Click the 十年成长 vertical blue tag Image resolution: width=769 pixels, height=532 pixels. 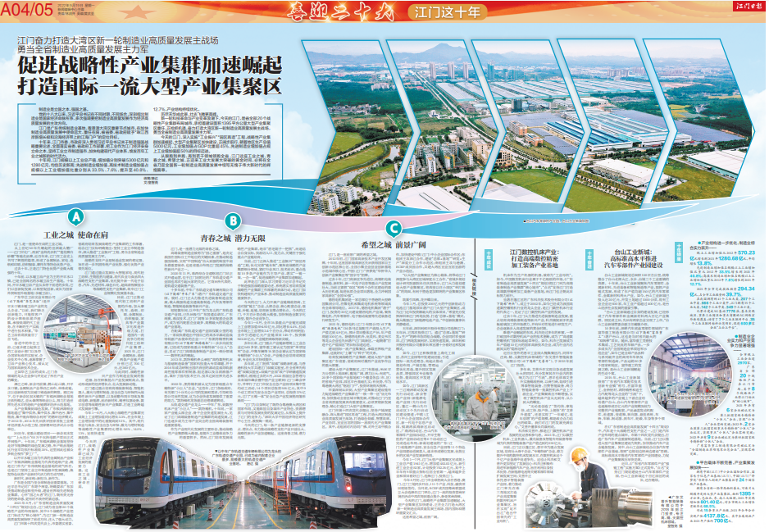point(489,260)
